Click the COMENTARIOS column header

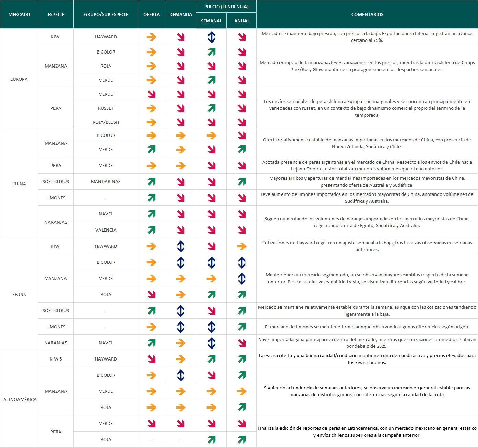(367, 14)
